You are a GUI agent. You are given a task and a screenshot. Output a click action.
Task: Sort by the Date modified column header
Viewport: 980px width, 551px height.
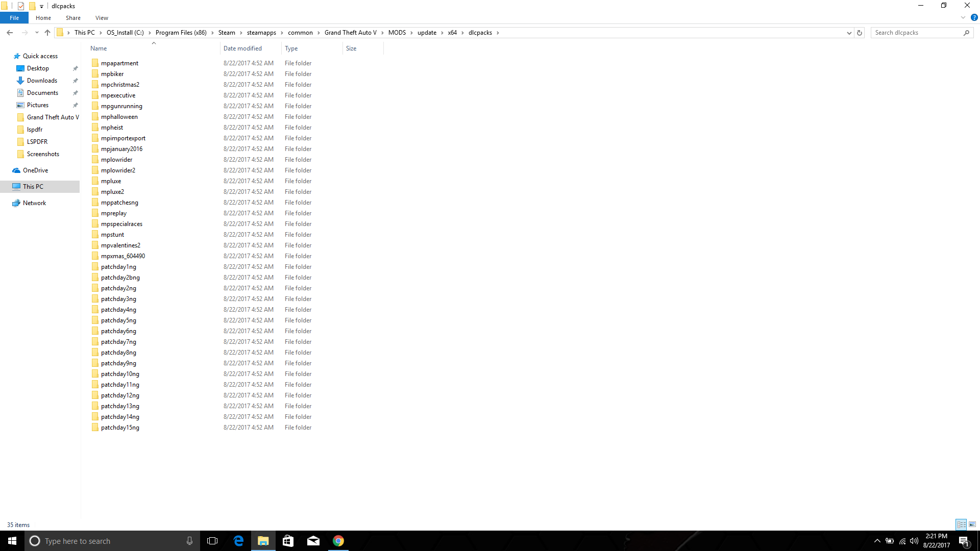(x=242, y=48)
